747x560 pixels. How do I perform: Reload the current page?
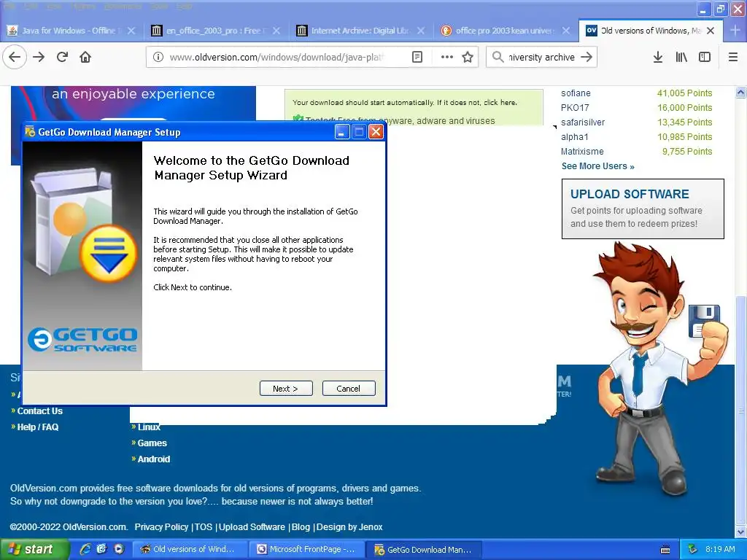pyautogui.click(x=62, y=57)
